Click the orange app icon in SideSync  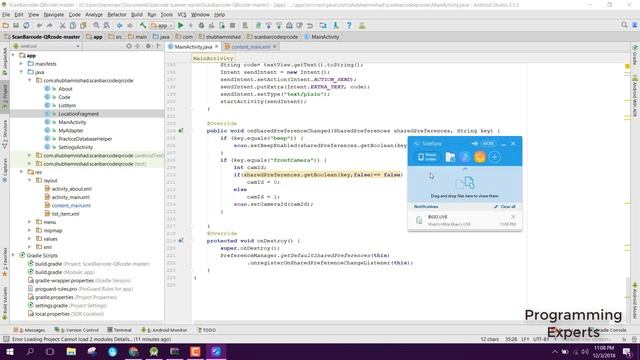pos(480,157)
